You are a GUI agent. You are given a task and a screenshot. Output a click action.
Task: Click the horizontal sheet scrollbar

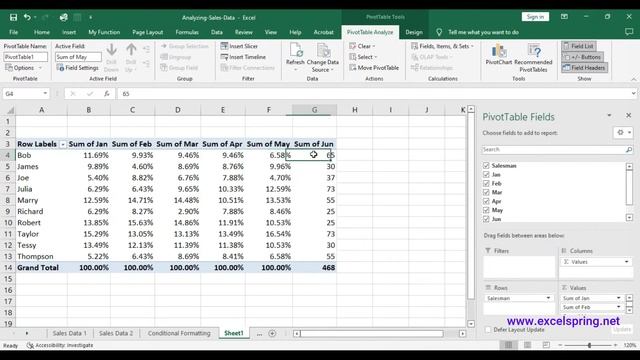[371, 334]
